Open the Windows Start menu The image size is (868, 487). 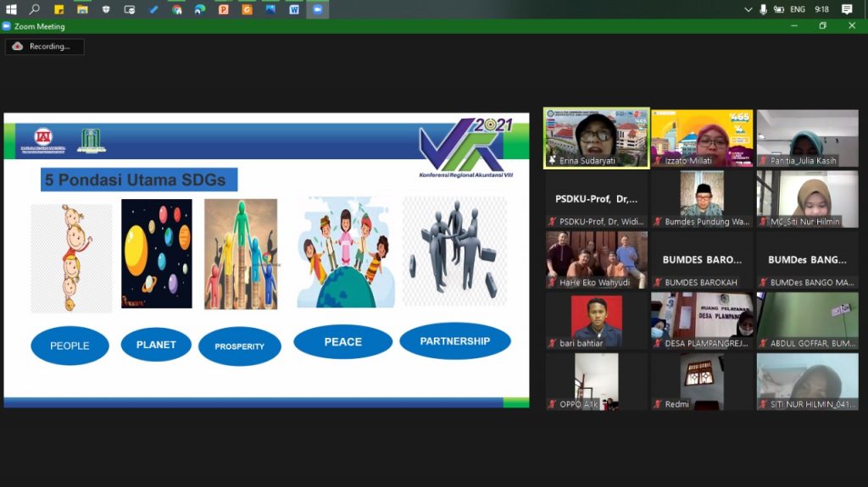11,9
